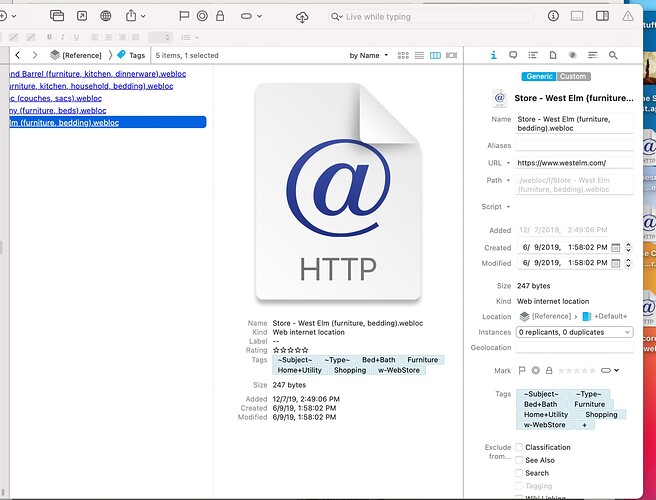Toggle unread mark in the Mark row
Screen dimensions: 656x500
[536, 370]
